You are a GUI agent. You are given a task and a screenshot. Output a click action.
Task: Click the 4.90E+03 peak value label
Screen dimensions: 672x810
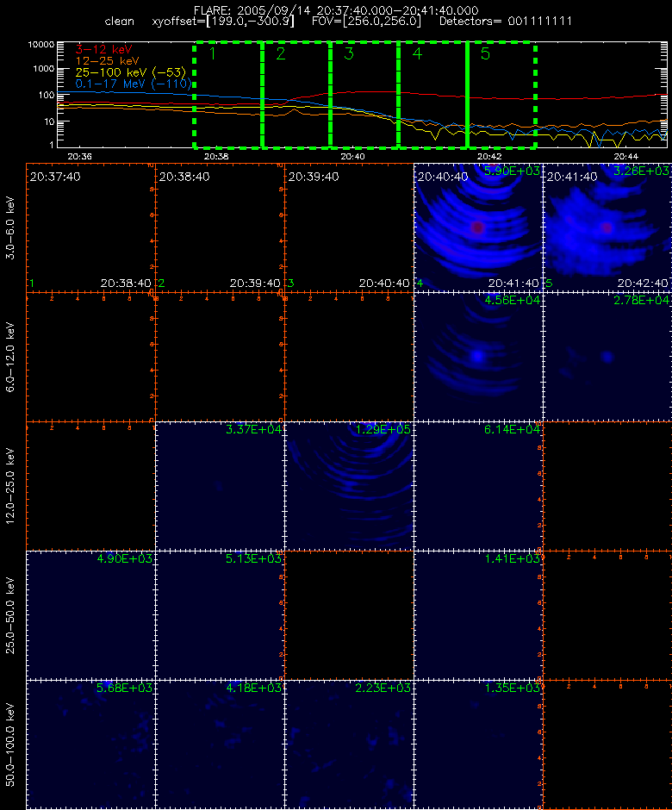coord(124,558)
